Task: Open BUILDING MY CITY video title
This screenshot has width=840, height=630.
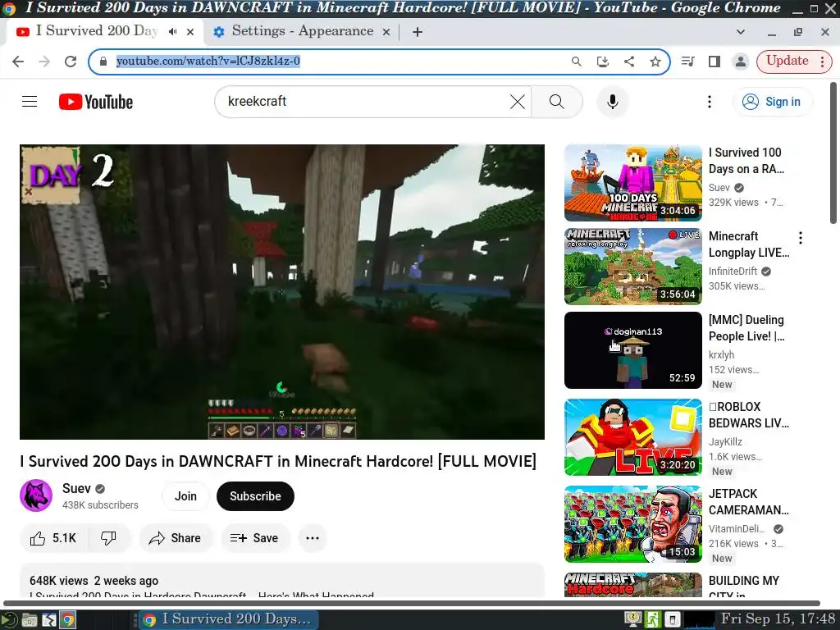Action: (x=744, y=588)
